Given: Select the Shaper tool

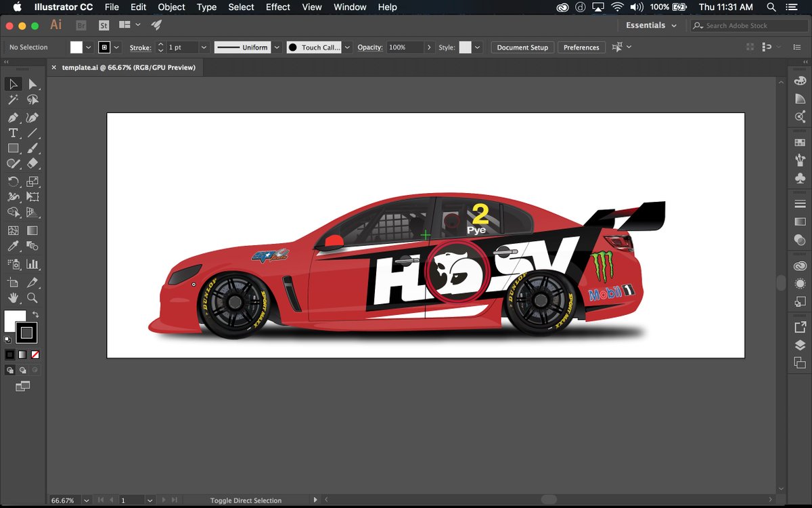Looking at the screenshot, I should (x=13, y=164).
